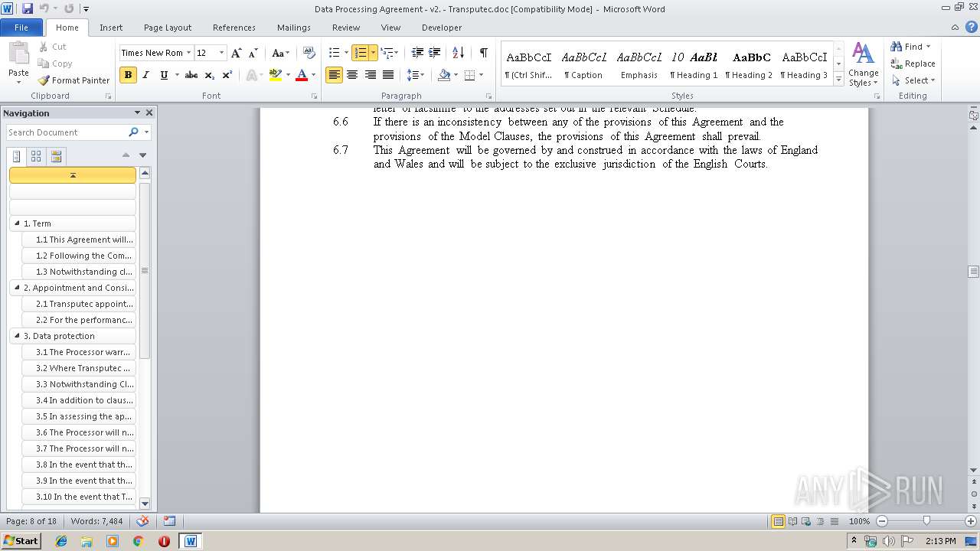Click Clear Formatting icon

pos(309,53)
